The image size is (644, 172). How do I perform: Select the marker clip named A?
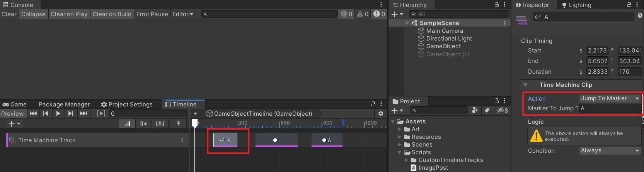(x=327, y=140)
